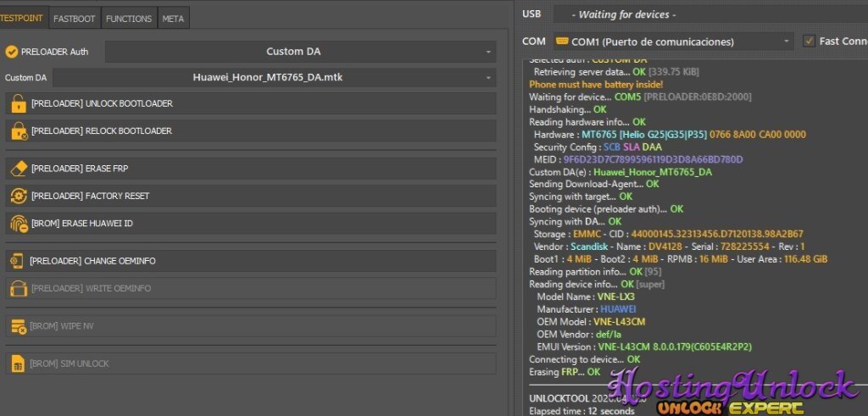The width and height of the screenshot is (868, 416).
Task: Click the COM port icon in the selector
Action: click(x=561, y=41)
